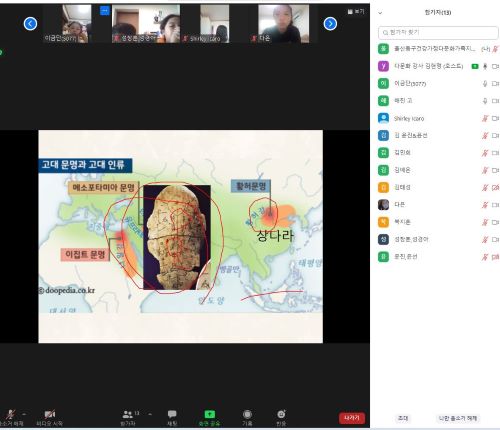Click the Find Participant search field
The image size is (500, 430).
pos(438,33)
